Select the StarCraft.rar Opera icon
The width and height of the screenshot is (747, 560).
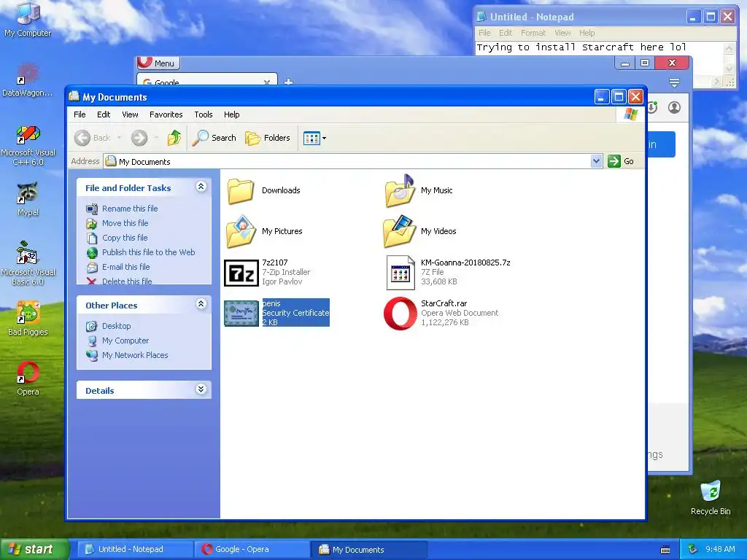point(400,314)
